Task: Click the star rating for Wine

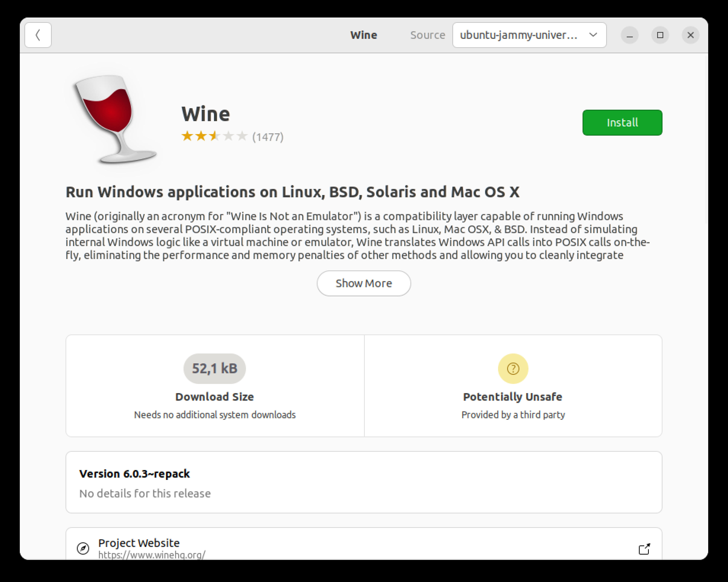Action: coord(214,137)
